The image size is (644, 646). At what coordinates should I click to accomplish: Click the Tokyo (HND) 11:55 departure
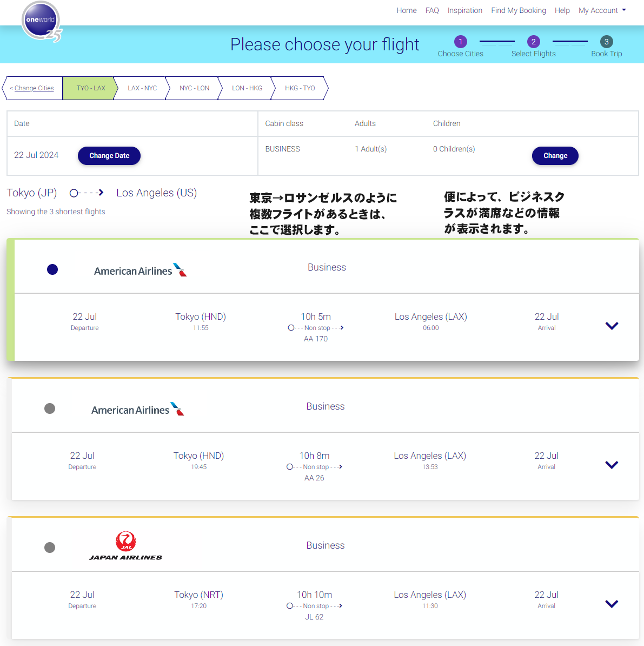point(201,321)
